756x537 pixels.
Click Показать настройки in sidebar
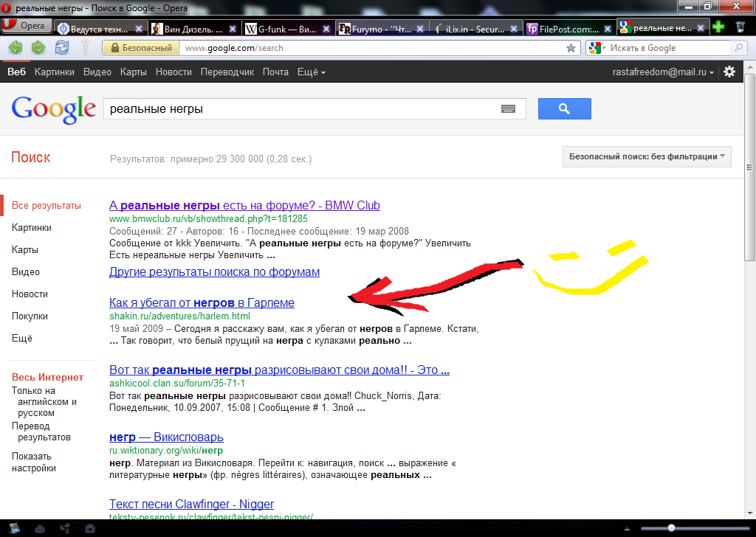tap(34, 462)
